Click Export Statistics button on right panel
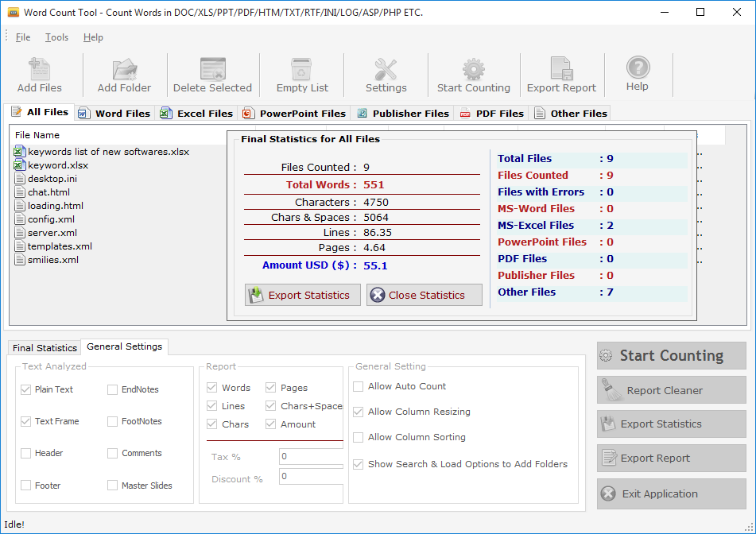The height and width of the screenshot is (534, 756). pyautogui.click(x=671, y=424)
